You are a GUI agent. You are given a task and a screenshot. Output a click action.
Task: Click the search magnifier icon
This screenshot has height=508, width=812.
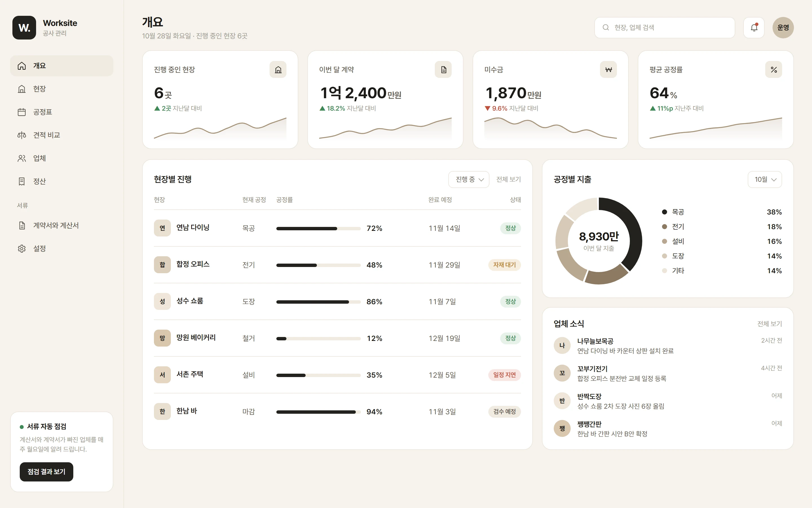606,28
